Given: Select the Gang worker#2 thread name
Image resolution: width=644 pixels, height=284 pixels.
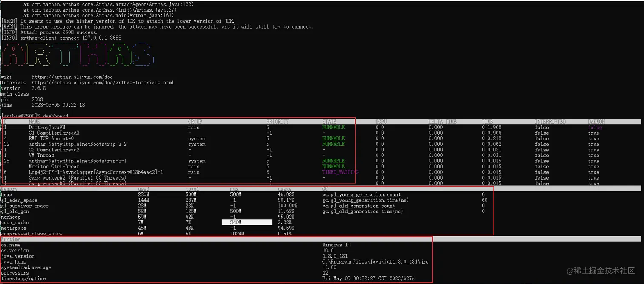Looking at the screenshot, I should [x=77, y=177].
